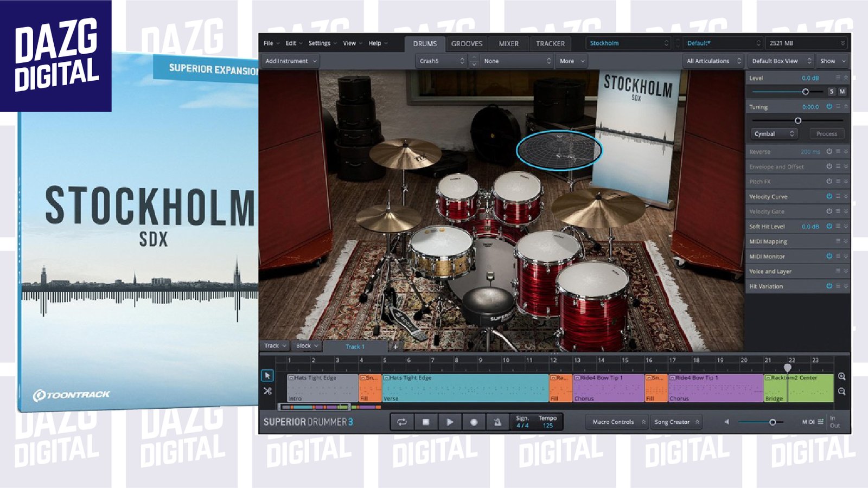Select the hi-hat cymbal in kit view

pos(388,219)
